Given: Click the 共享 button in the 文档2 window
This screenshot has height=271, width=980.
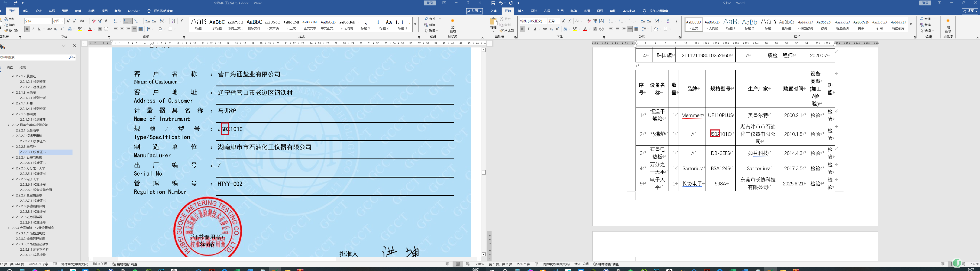Looking at the screenshot, I should click(x=970, y=11).
